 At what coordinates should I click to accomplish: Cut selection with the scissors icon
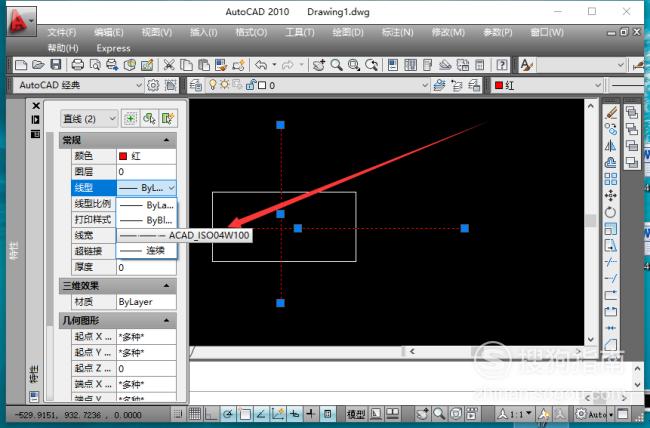pos(168,65)
